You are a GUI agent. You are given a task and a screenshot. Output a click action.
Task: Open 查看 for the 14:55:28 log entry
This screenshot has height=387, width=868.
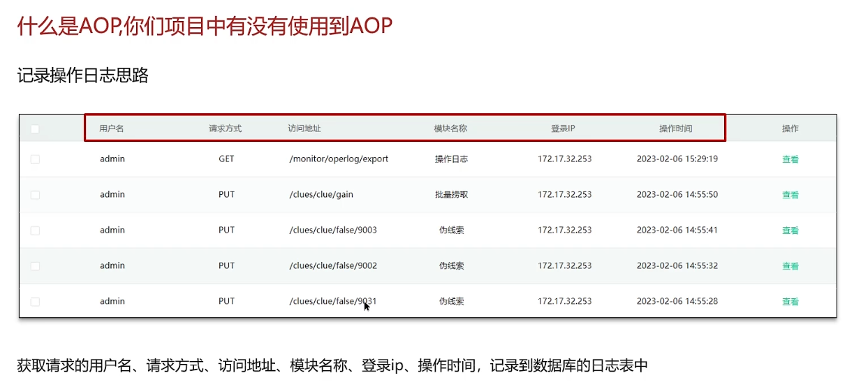(x=790, y=302)
